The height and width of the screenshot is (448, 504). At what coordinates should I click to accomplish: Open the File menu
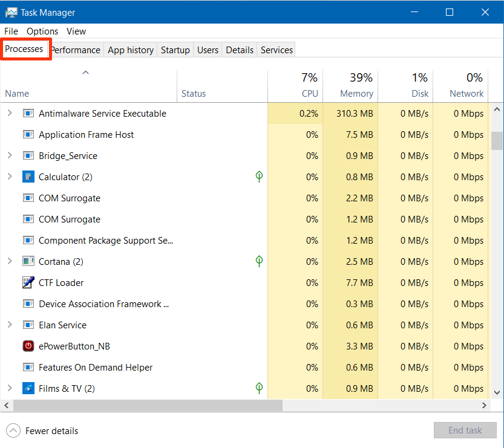click(x=11, y=31)
